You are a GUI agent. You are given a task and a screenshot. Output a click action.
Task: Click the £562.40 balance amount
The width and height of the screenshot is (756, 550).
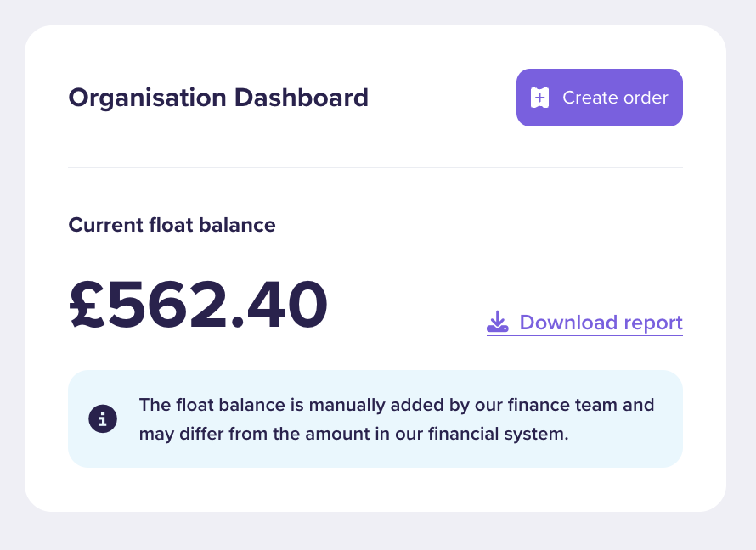pos(199,305)
